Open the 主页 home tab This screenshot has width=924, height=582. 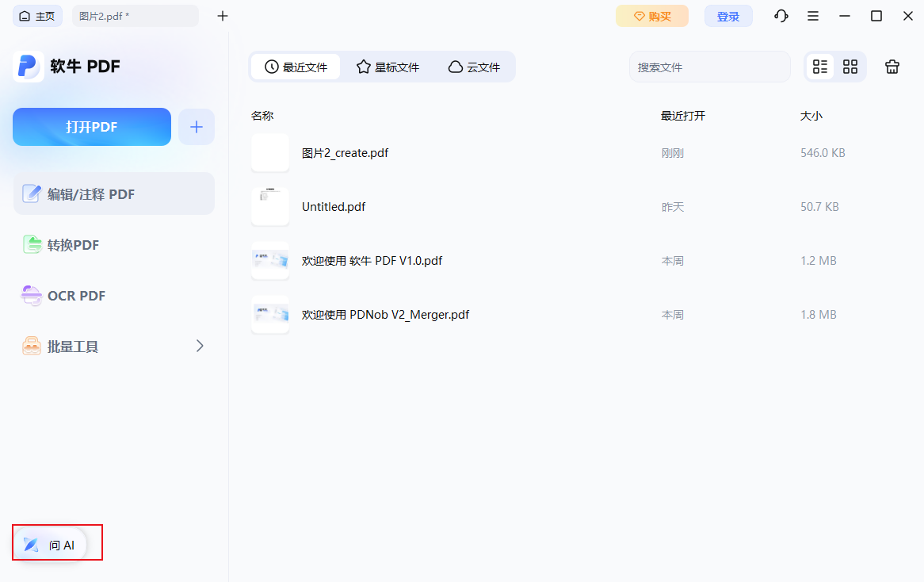click(x=37, y=16)
